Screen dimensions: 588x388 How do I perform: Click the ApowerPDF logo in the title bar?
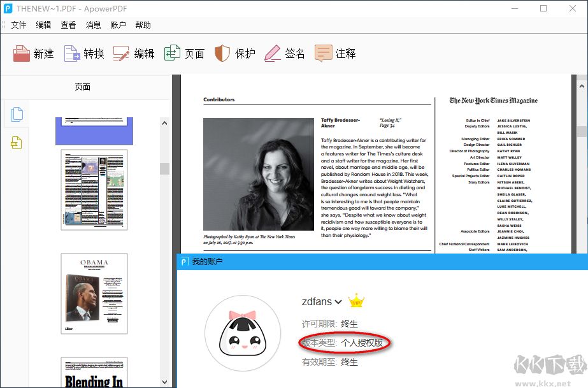point(8,8)
